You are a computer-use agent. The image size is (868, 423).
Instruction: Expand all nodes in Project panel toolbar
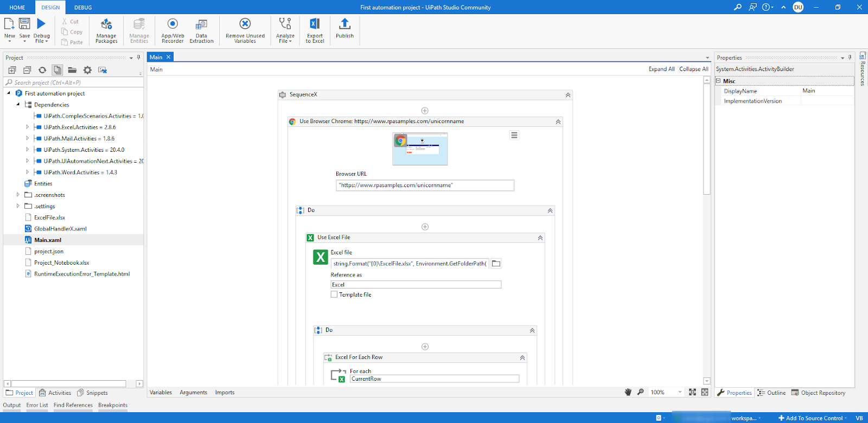point(12,70)
